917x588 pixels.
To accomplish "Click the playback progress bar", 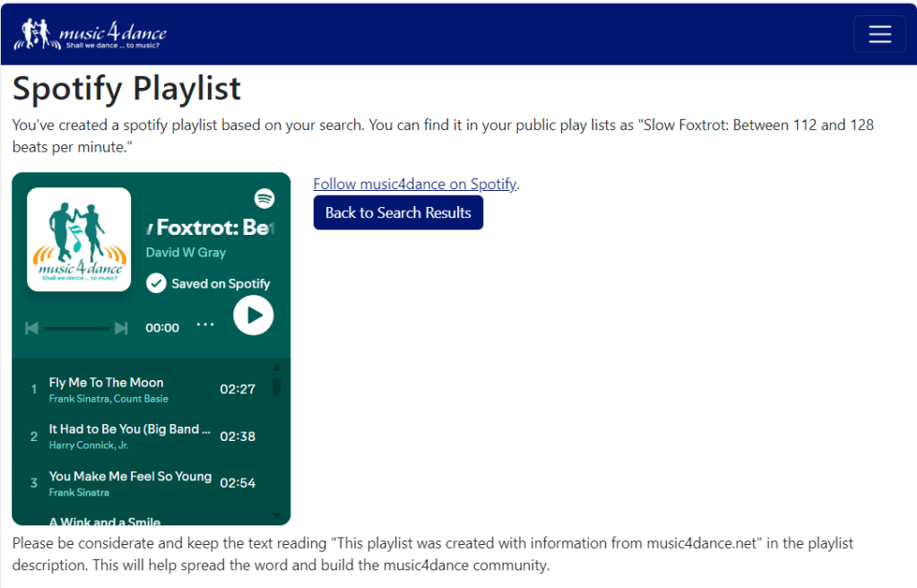I will (x=76, y=328).
